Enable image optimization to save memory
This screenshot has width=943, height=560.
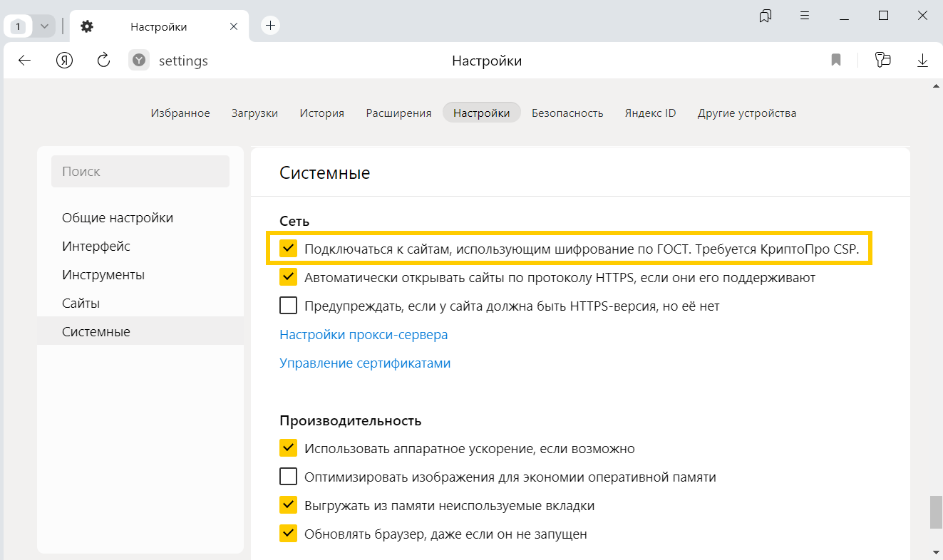[288, 477]
